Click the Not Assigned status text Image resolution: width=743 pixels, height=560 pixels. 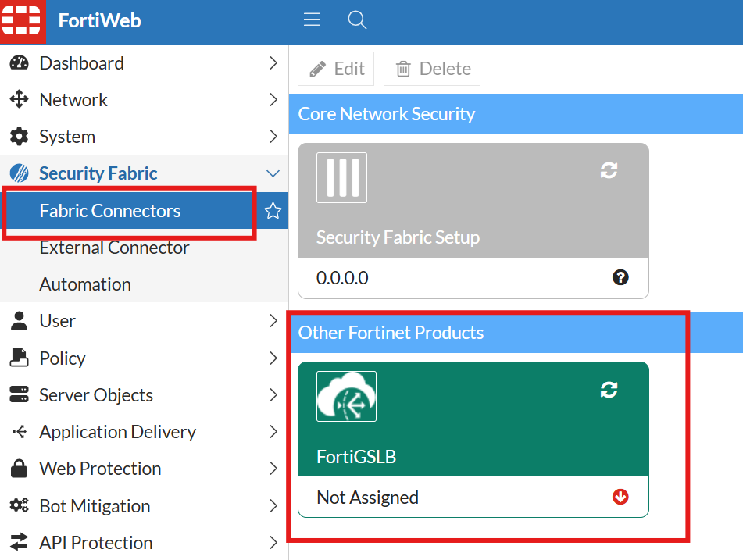click(x=367, y=498)
